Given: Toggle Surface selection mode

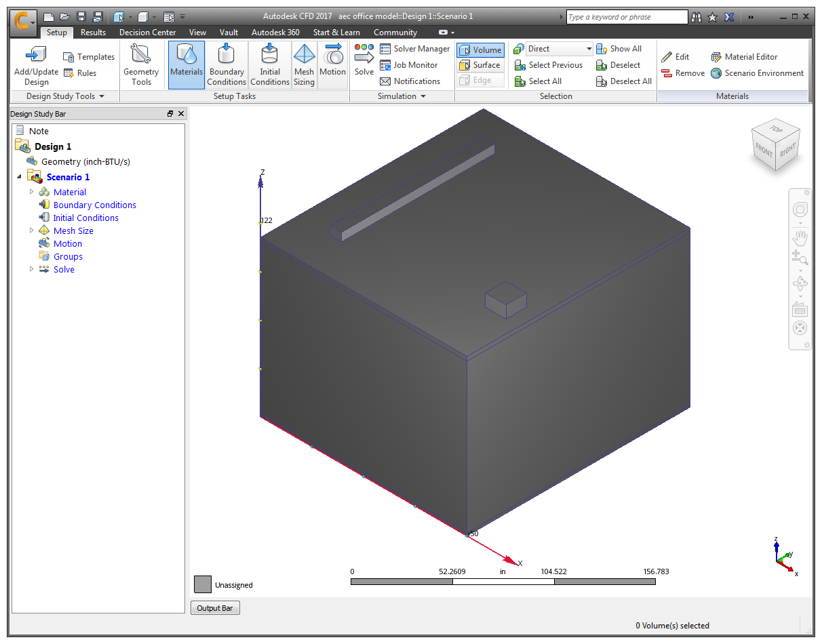Looking at the screenshot, I should [480, 65].
